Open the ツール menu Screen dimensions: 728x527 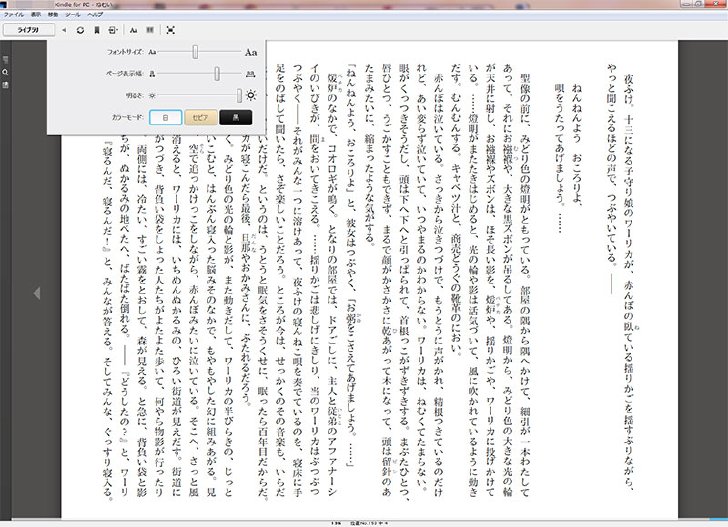click(72, 15)
